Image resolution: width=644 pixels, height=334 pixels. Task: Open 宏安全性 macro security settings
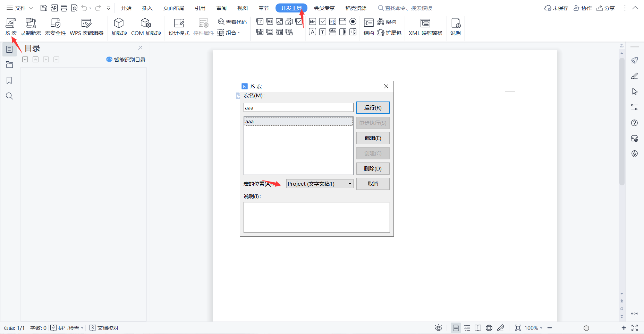point(56,27)
